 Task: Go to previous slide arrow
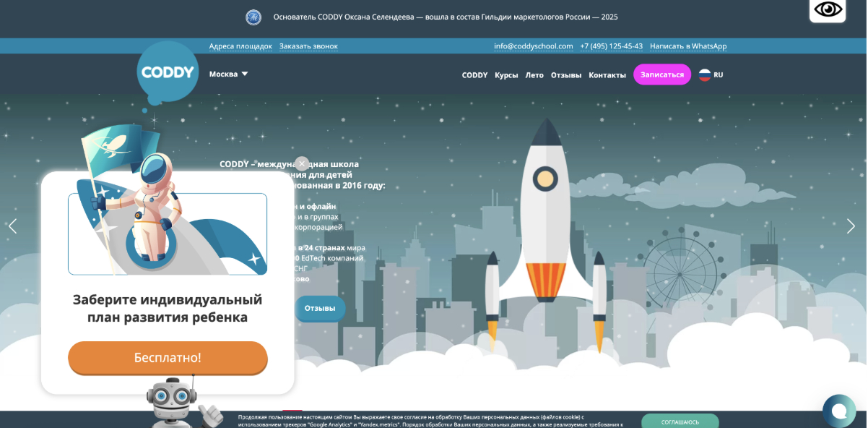point(12,226)
